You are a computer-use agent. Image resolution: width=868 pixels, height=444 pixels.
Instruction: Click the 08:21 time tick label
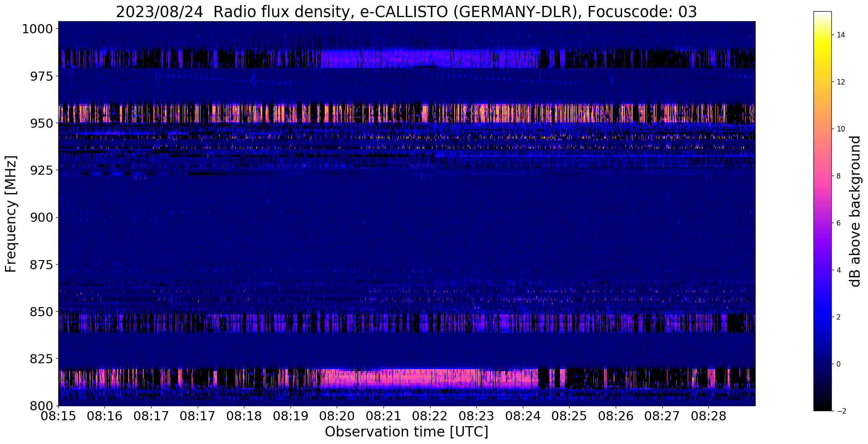383,417
